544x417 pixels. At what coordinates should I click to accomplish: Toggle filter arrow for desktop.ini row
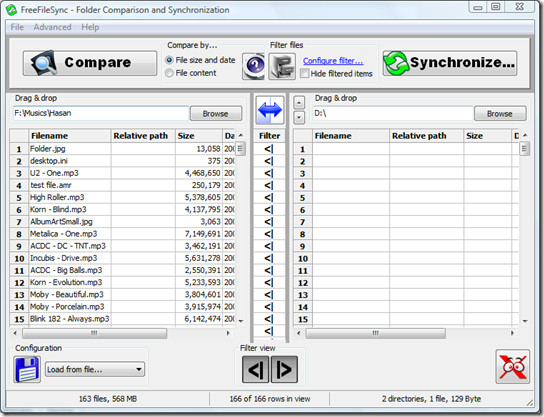[x=269, y=161]
